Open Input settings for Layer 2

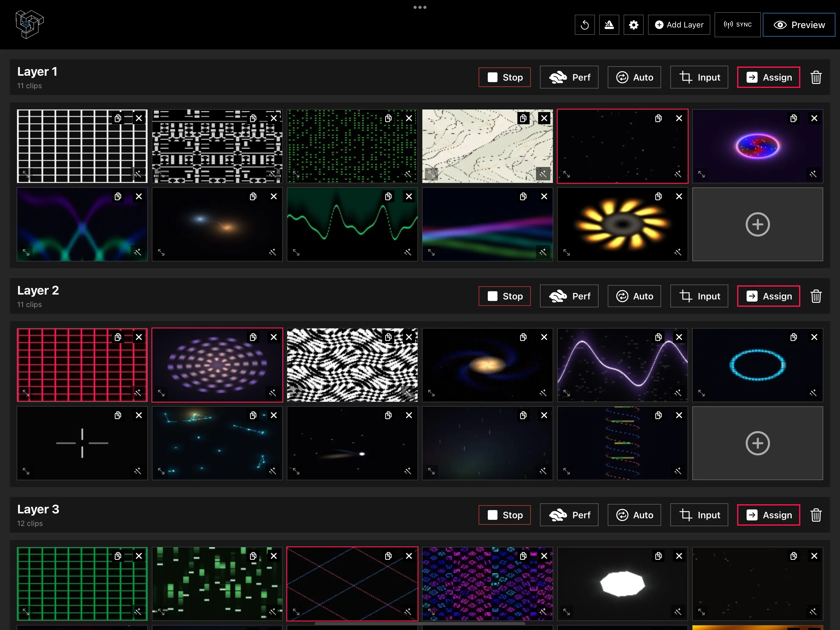pos(699,296)
